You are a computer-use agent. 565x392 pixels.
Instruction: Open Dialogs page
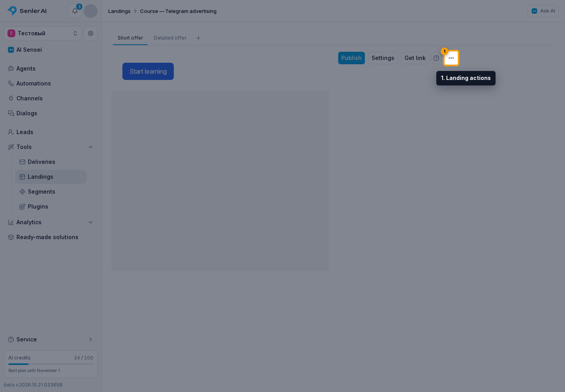(x=51, y=113)
